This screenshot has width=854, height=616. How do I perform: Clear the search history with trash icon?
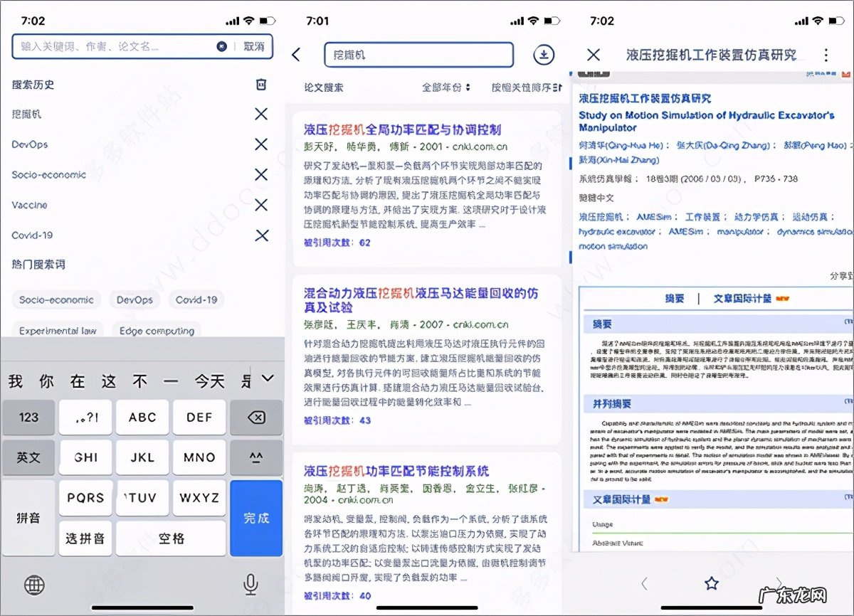pyautogui.click(x=260, y=84)
